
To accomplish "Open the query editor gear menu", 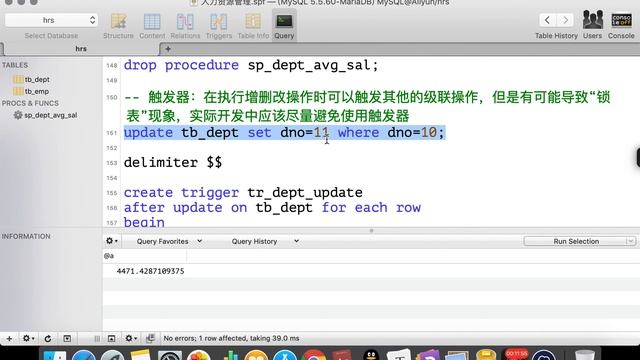I will 111,241.
